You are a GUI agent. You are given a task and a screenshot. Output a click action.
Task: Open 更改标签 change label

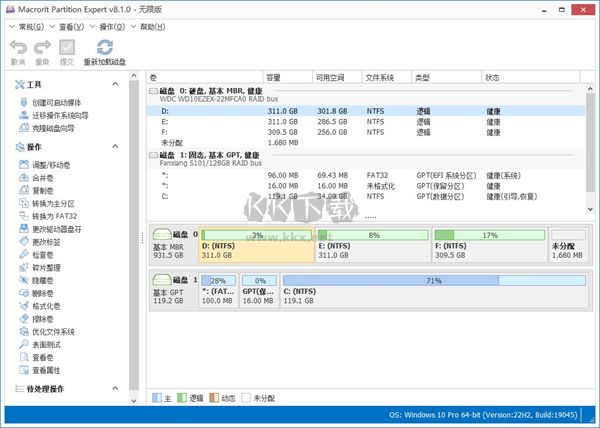tap(40, 242)
